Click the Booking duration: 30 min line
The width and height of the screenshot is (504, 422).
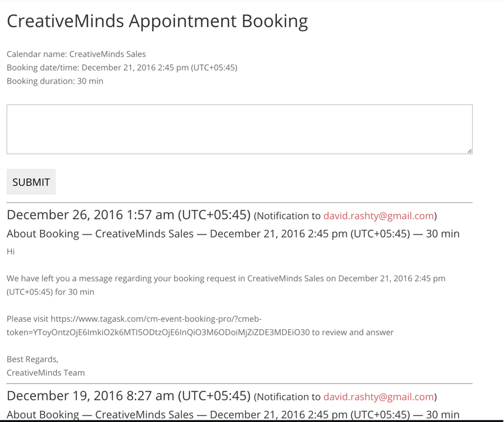(55, 81)
